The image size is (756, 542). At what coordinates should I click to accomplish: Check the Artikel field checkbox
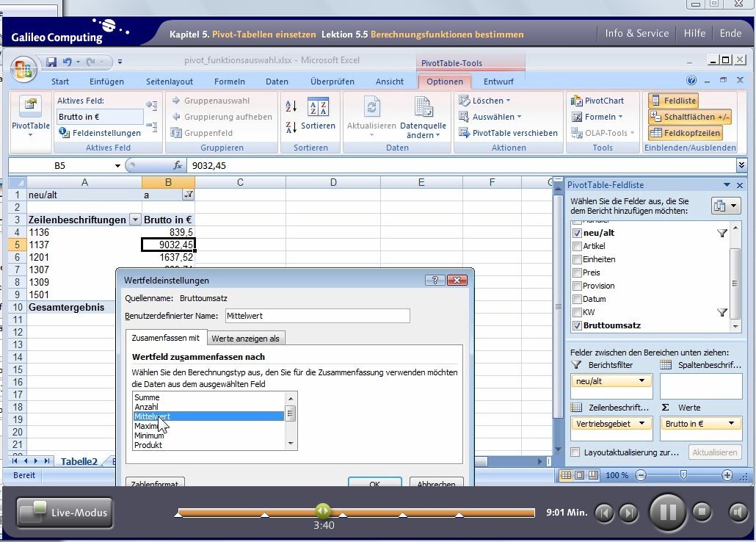click(577, 246)
